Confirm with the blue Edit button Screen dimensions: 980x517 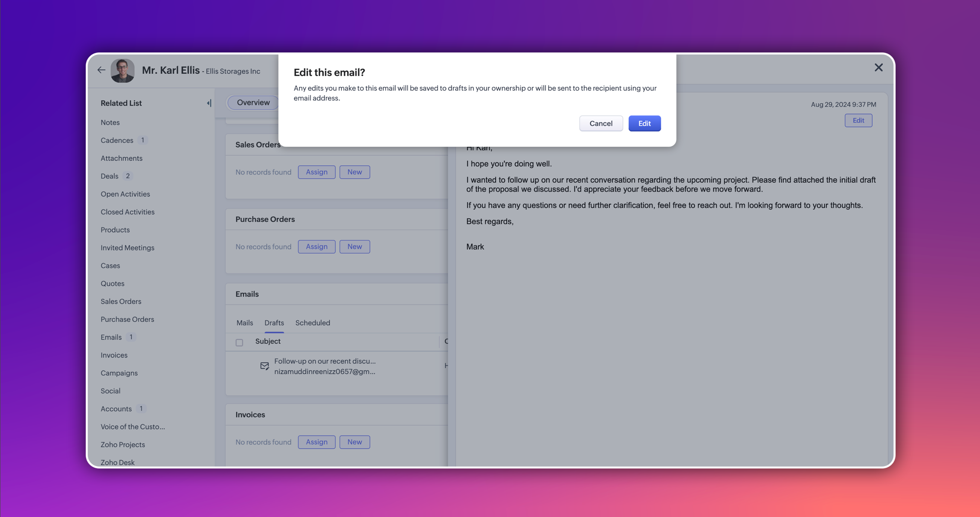(644, 123)
